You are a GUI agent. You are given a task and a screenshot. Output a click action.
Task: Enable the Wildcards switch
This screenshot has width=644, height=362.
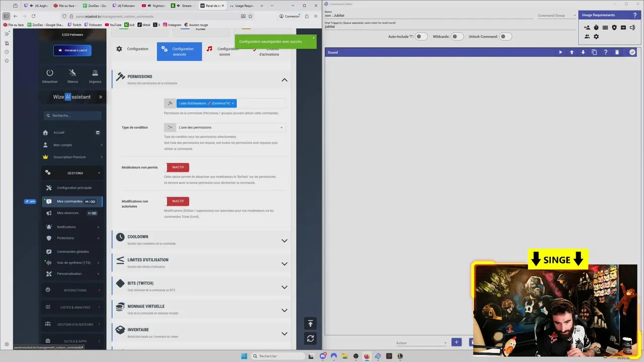(x=457, y=36)
